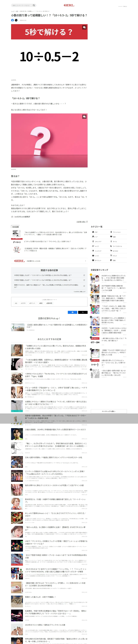Open the ネイル category icon

click(111, 241)
